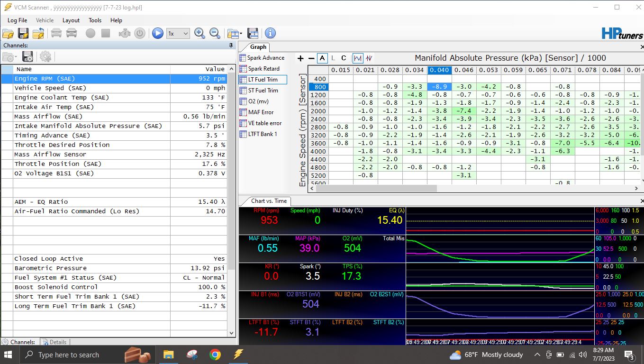644x364 pixels.
Task: Select the 0.040 column header in graph table
Action: pyautogui.click(x=440, y=70)
